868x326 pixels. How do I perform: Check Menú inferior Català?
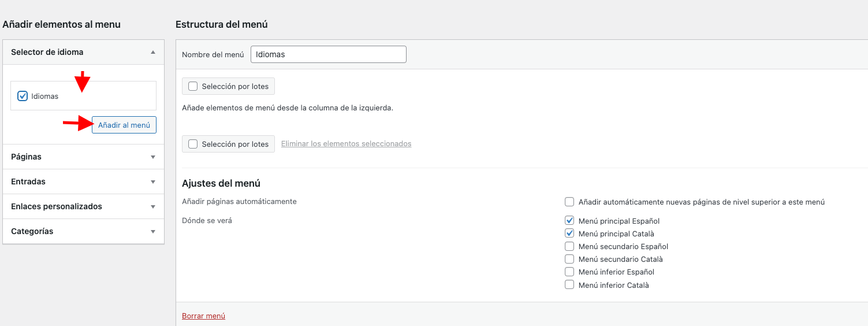(569, 284)
